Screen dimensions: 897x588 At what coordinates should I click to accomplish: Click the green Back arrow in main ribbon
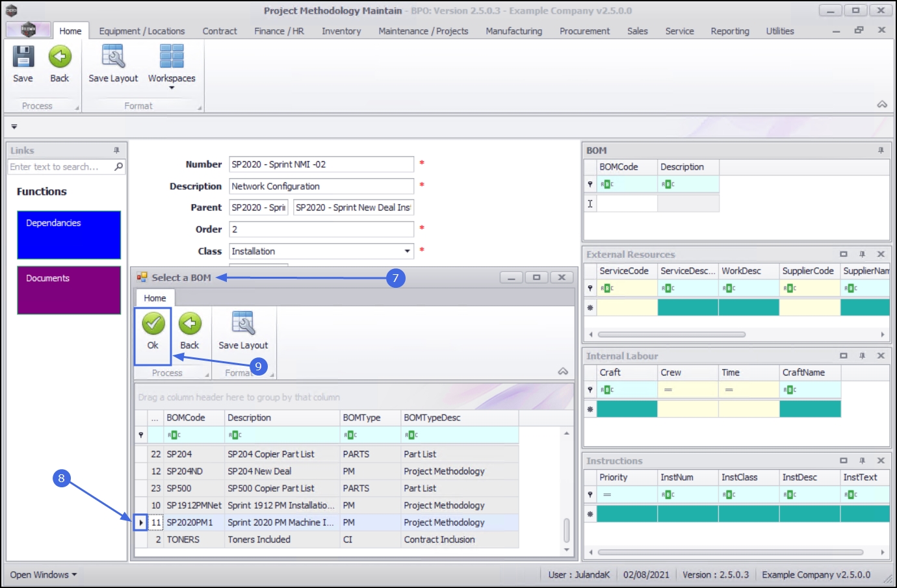[60, 57]
